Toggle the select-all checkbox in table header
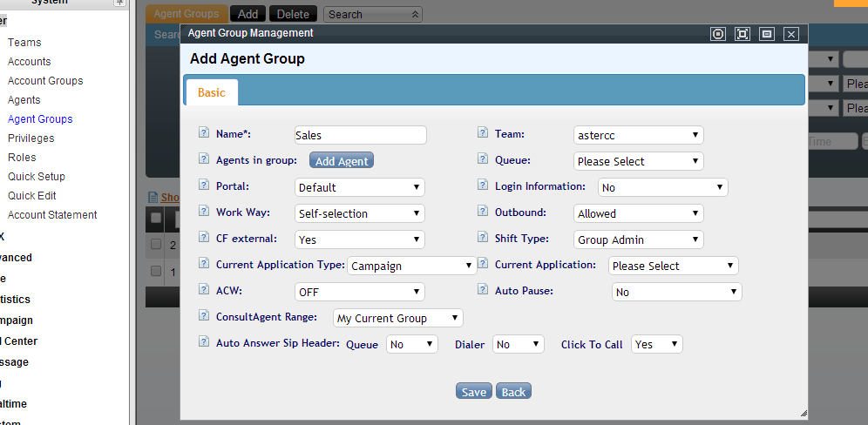The image size is (868, 425). point(156,218)
